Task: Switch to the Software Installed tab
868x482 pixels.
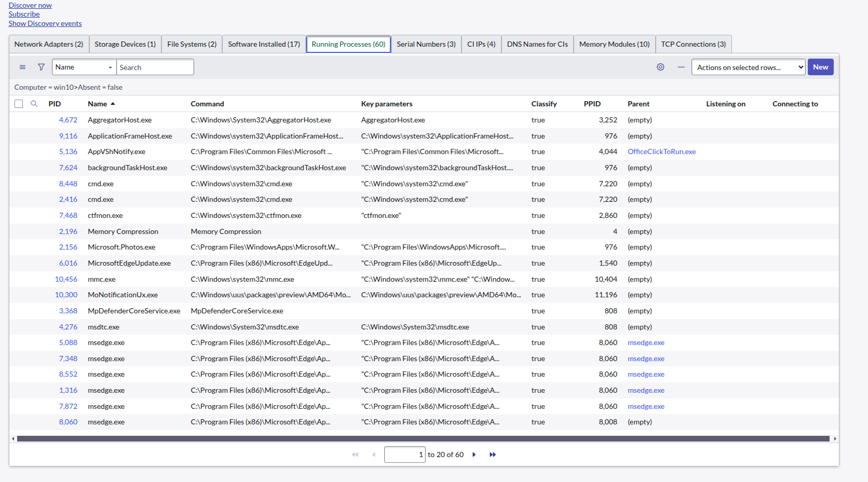Action: (x=264, y=44)
